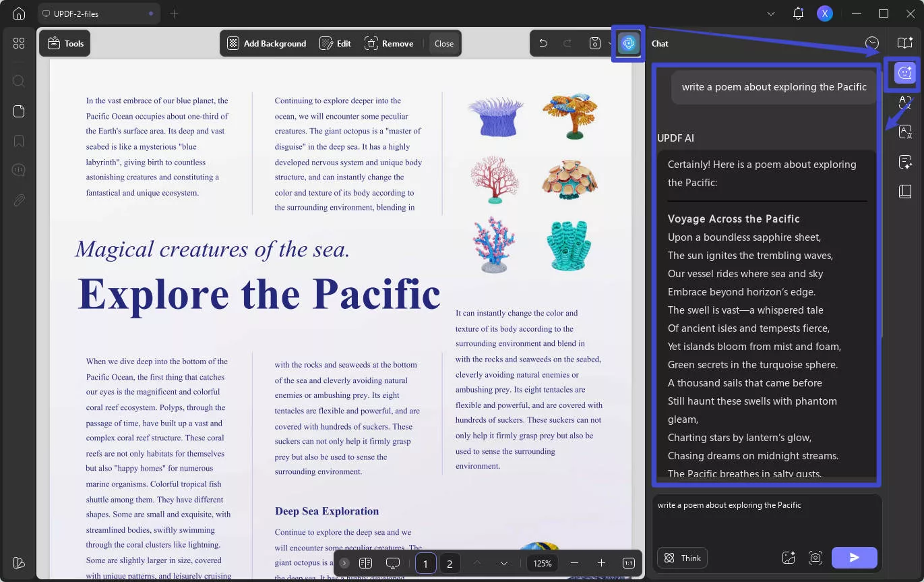Screen dimensions: 924x582
Task: Toggle two-page view layout
Action: tap(366, 563)
